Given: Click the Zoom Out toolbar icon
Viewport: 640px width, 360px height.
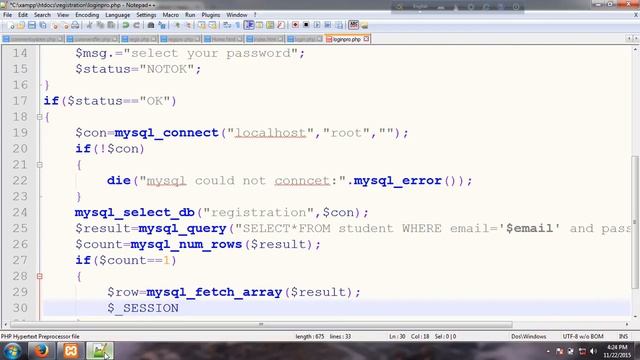Looking at the screenshot, I should tap(188, 25).
